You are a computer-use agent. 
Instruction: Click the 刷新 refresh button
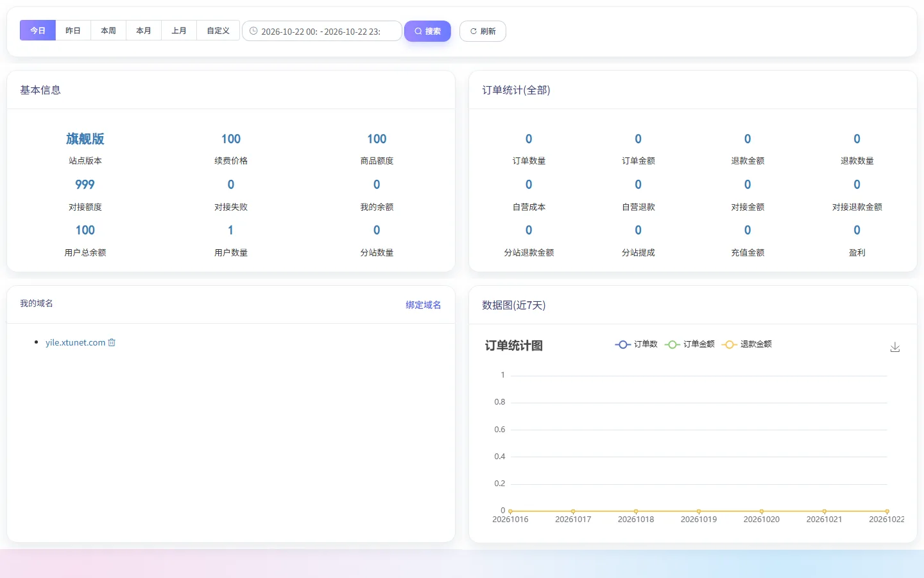(x=483, y=31)
